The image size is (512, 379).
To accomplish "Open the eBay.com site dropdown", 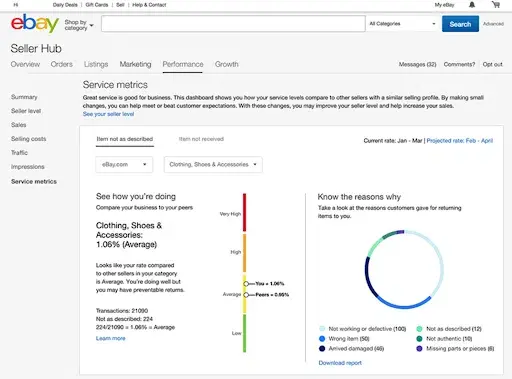I will 124,164.
